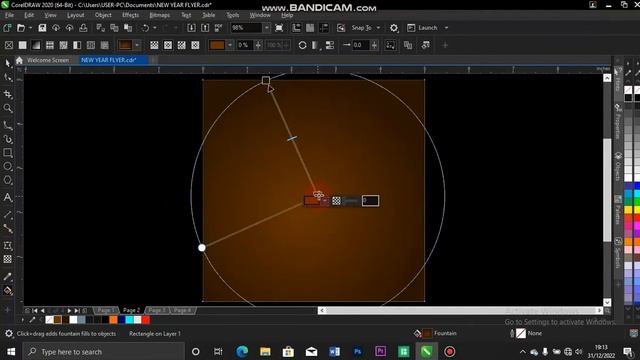Select Two-color pattern fill type
Image resolution: width=640 pixels, height=360 pixels.
click(77, 45)
